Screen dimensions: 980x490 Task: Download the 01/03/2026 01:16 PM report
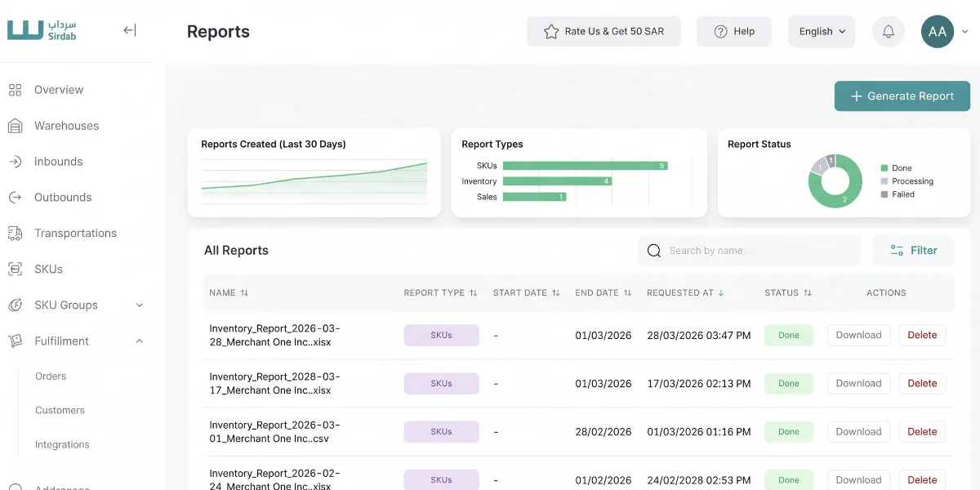(858, 432)
